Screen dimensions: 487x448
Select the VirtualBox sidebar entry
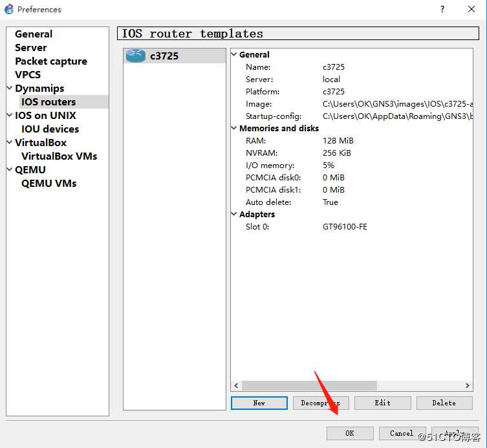[x=41, y=142]
